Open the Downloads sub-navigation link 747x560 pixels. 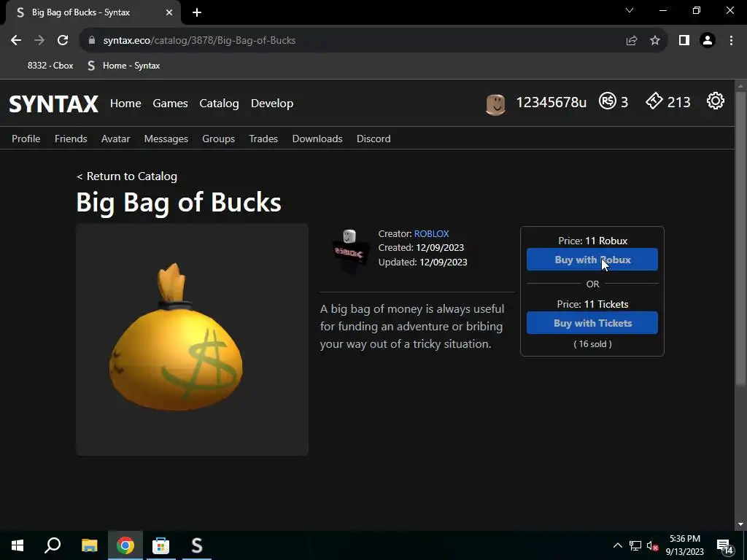coord(317,139)
